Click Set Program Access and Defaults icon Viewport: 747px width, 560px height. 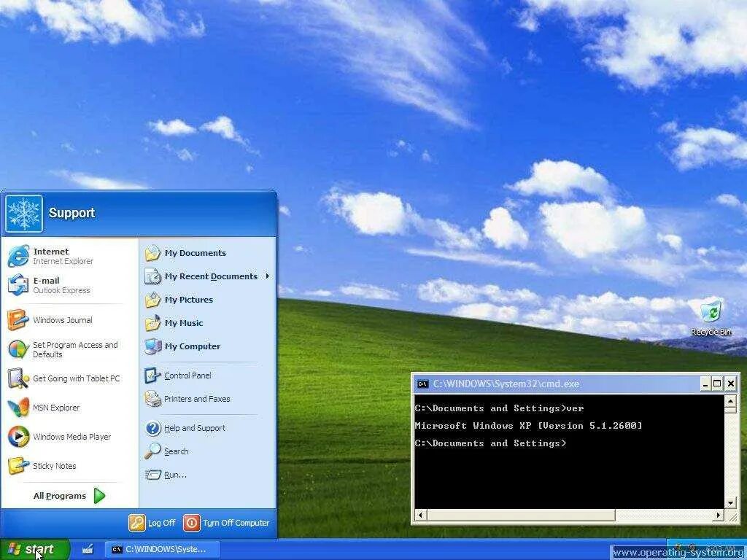tap(18, 349)
